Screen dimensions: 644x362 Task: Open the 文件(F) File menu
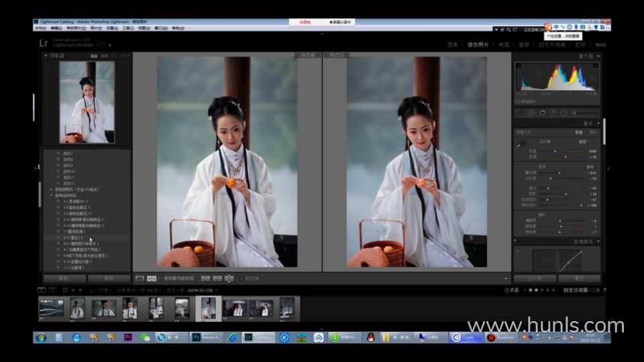[41, 28]
